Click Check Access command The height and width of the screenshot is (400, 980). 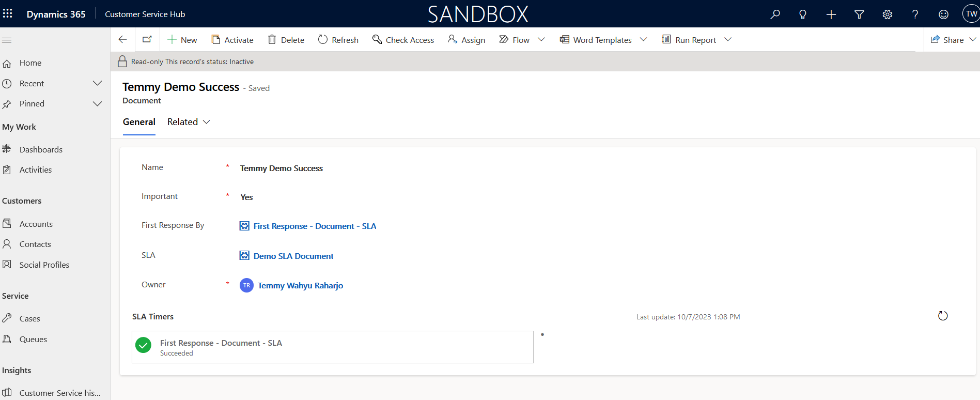click(403, 40)
